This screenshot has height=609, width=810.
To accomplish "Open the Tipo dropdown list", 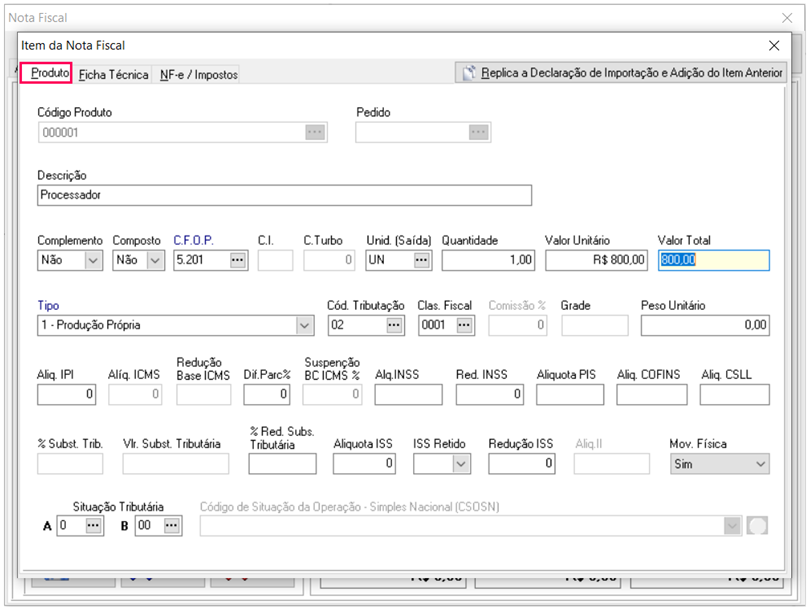I will point(304,325).
